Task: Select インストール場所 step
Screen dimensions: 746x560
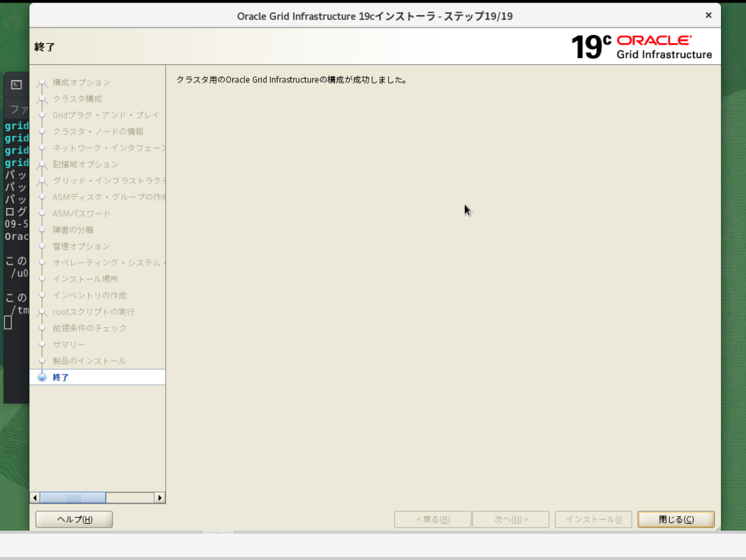Action: 85,279
